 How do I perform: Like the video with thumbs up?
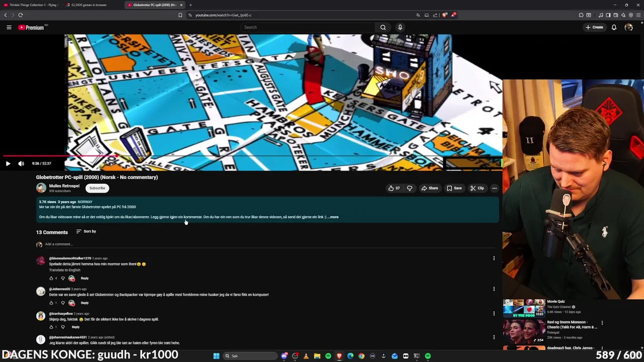393,188
